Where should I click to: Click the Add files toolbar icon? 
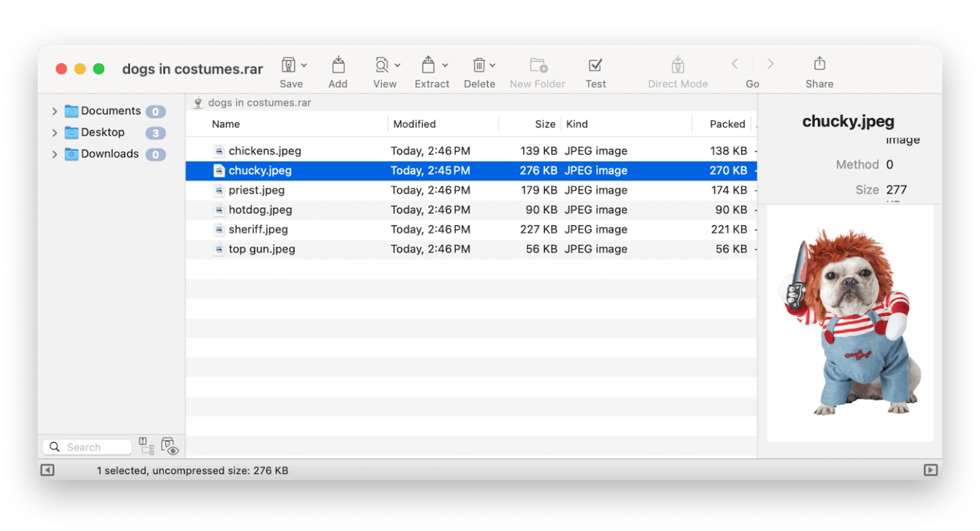tap(338, 65)
